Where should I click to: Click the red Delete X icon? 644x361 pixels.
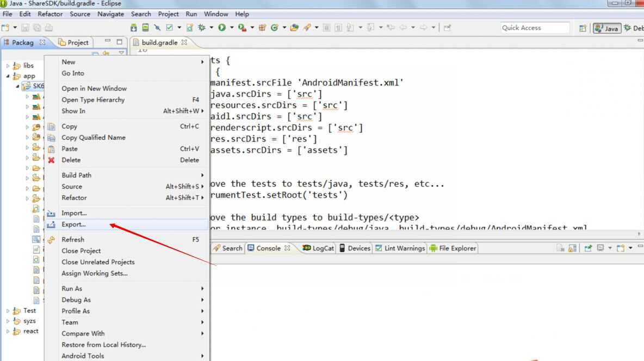(x=51, y=160)
